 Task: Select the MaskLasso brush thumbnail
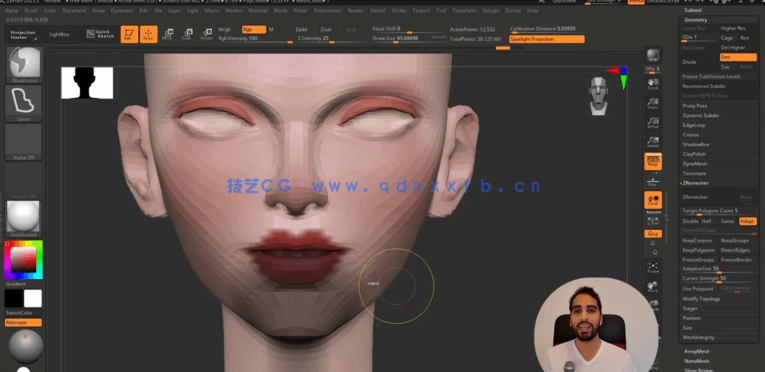click(x=24, y=64)
